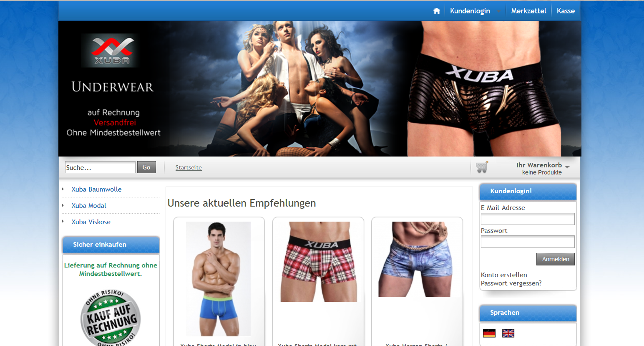The width and height of the screenshot is (644, 346).
Task: Follow the Konto erstellen link
Action: (x=504, y=275)
